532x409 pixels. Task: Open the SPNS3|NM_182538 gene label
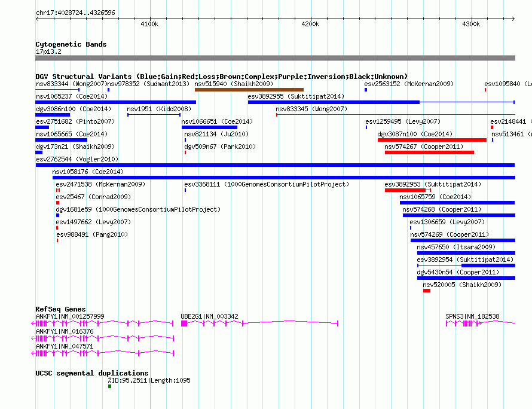[x=472, y=316]
